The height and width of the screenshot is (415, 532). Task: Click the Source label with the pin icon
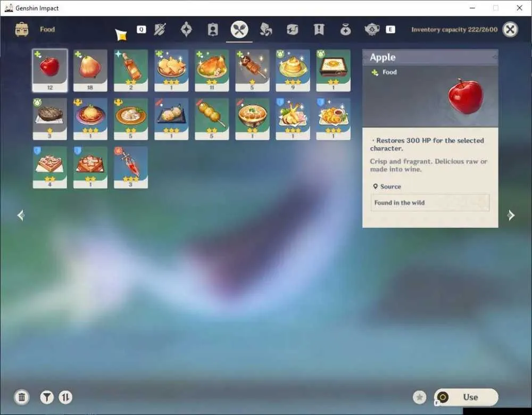click(x=387, y=186)
